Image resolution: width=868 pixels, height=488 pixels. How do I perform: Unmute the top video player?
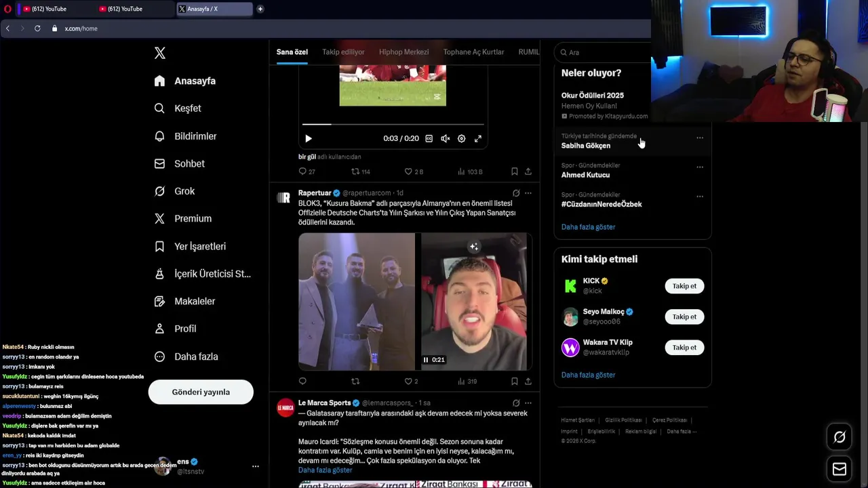tap(445, 138)
